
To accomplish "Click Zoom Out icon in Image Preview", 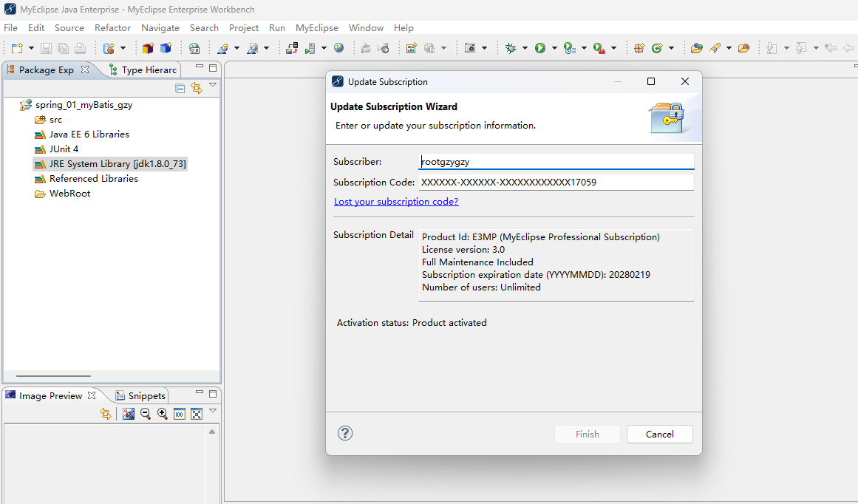I will click(x=146, y=414).
